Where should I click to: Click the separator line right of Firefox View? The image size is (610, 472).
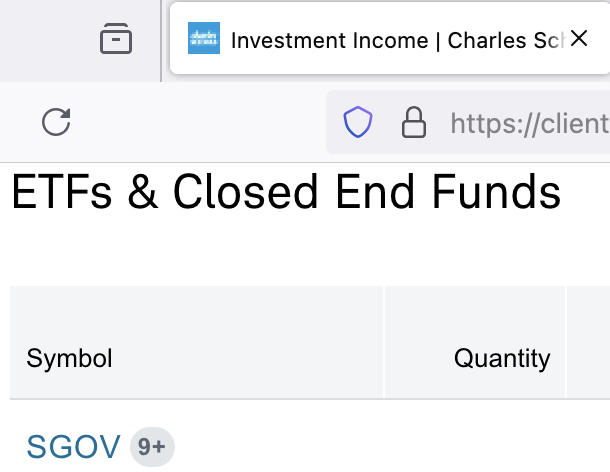(x=161, y=40)
